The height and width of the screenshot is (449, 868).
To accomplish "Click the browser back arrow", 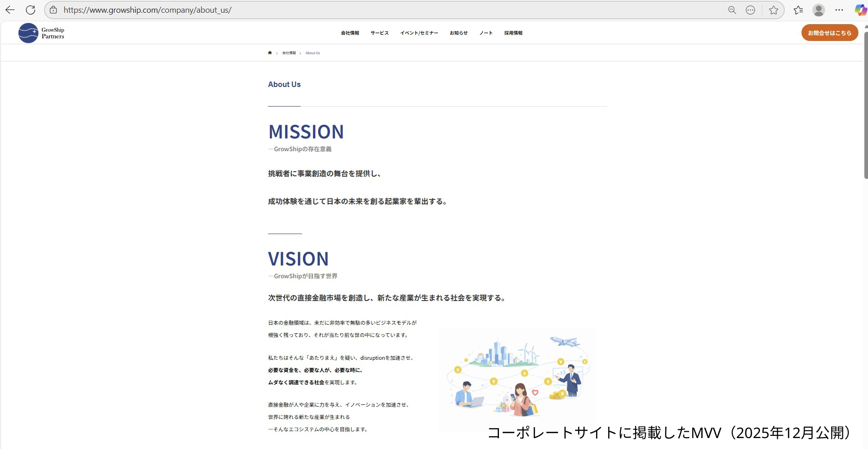I will pos(10,10).
